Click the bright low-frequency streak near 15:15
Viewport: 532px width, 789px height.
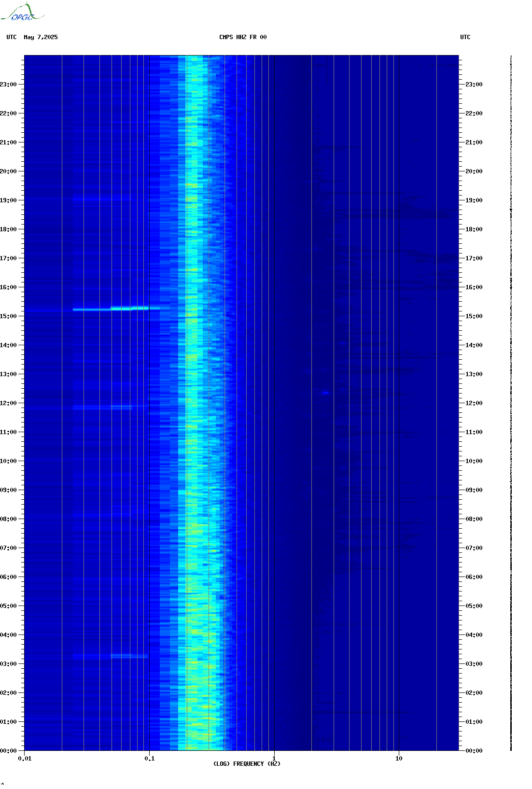[116, 309]
